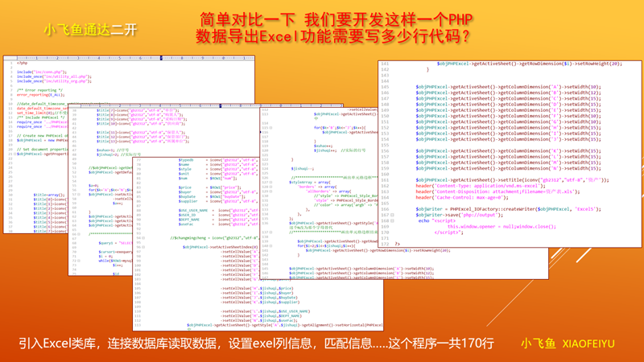The width and height of the screenshot is (644, 362).
Task: Click '$title=array();' line in first screenshot
Action: [x=49, y=195]
